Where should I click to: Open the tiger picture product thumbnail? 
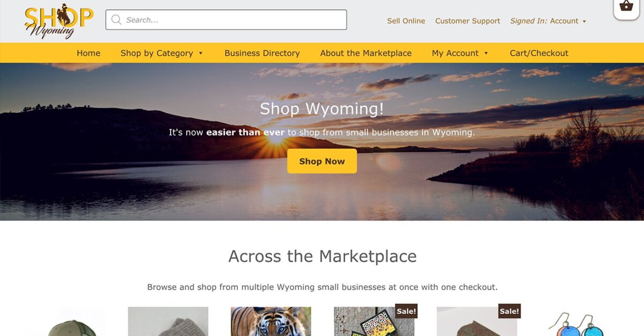click(x=271, y=322)
